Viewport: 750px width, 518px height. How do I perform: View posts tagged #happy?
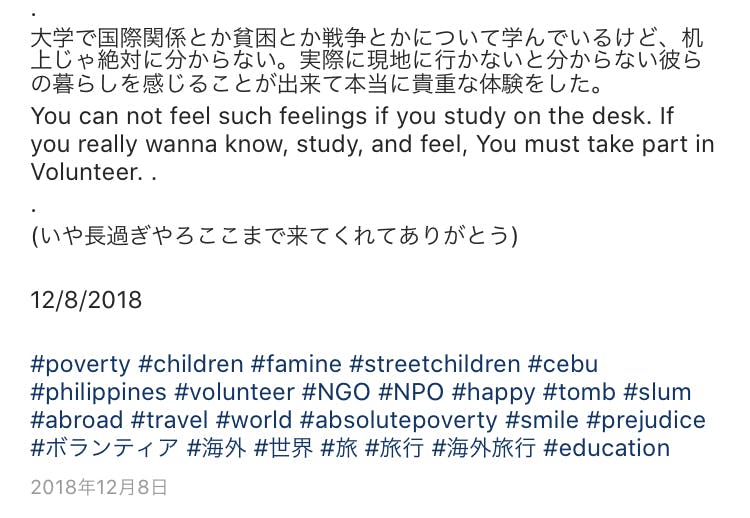click(496, 392)
